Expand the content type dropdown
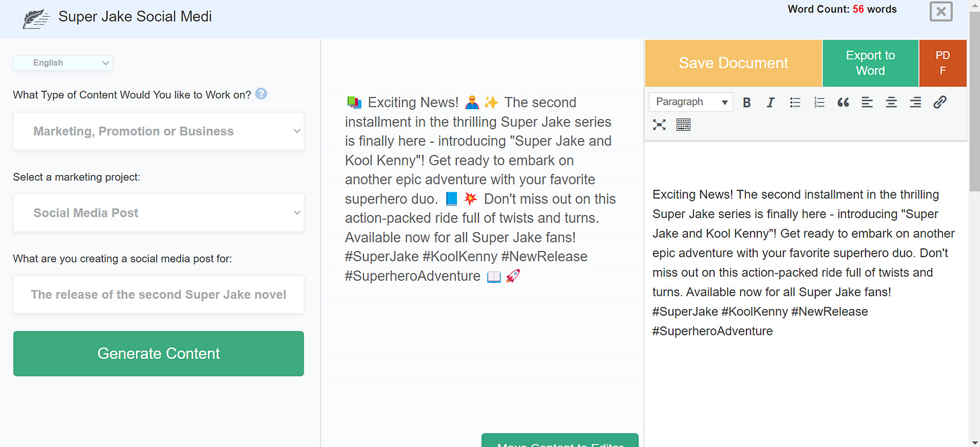Viewport: 980px width, 447px height. [159, 131]
